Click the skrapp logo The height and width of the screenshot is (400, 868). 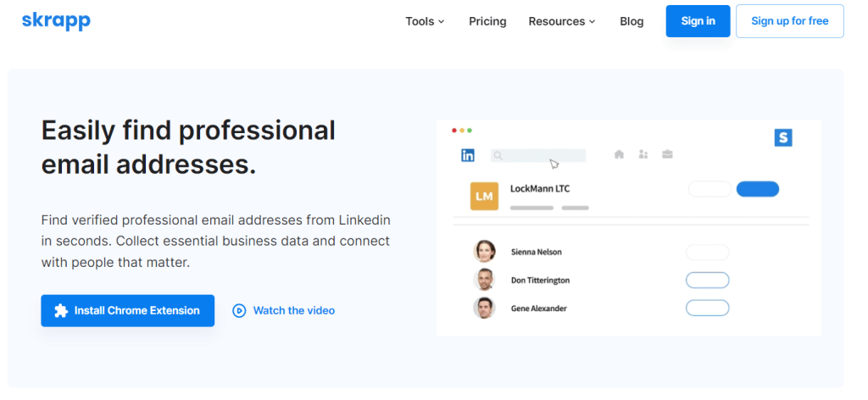pyautogui.click(x=56, y=21)
